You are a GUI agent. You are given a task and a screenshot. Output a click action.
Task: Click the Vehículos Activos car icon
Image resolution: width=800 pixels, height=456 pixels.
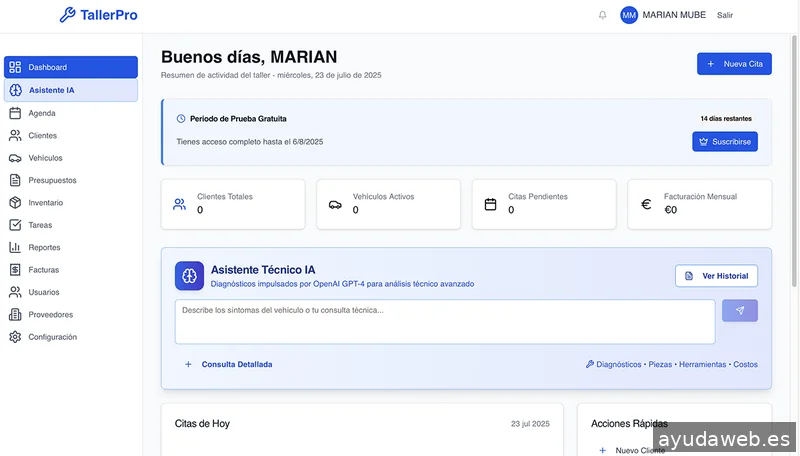pyautogui.click(x=335, y=205)
